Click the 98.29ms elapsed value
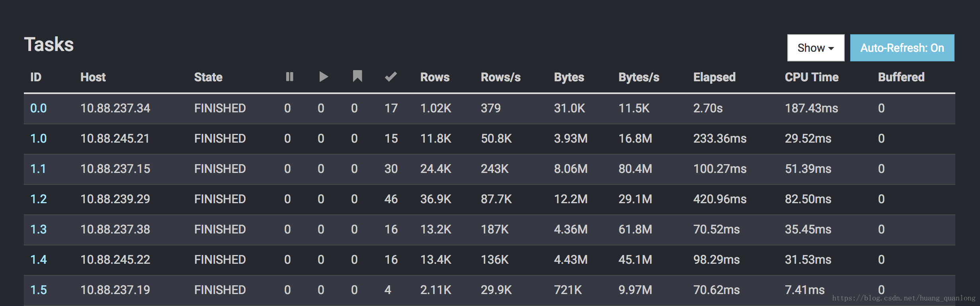The height and width of the screenshot is (306, 980). pos(716,260)
